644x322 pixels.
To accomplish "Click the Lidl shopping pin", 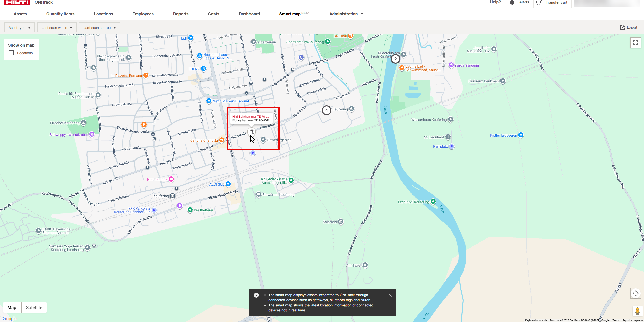I will 191,38.
